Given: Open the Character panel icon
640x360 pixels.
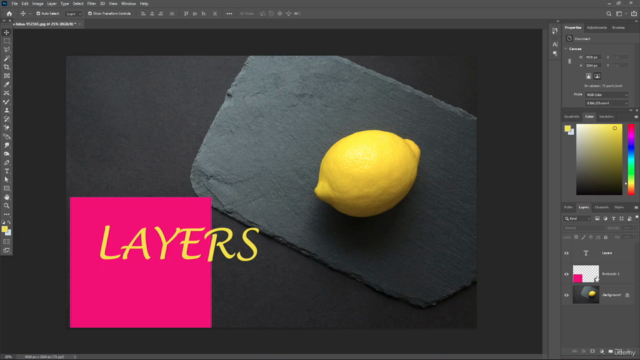Looking at the screenshot, I should click(x=555, y=44).
